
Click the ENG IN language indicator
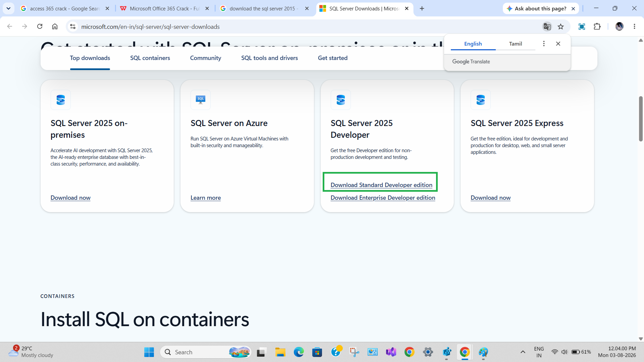click(x=539, y=352)
